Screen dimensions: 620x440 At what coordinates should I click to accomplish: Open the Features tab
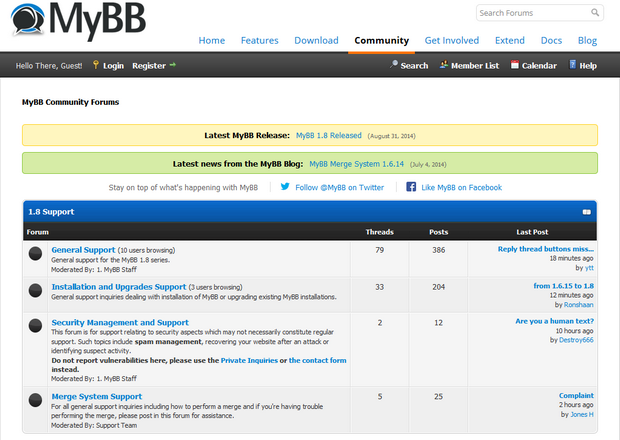tap(259, 40)
